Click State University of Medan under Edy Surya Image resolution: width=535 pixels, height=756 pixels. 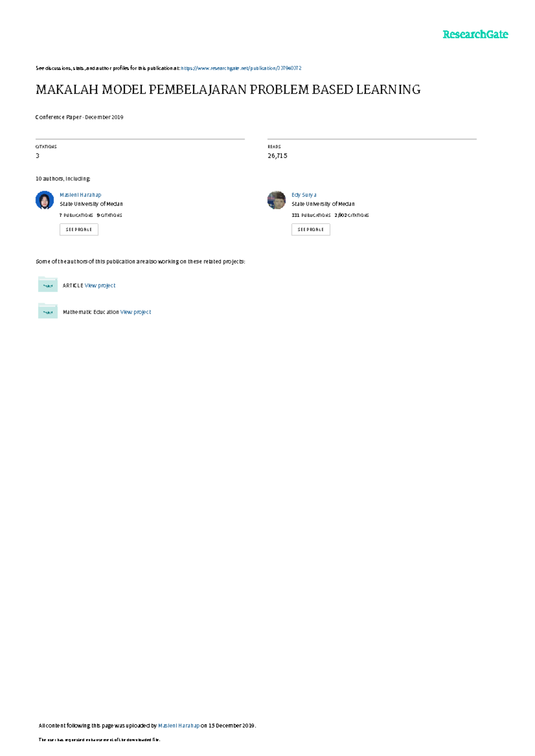click(x=323, y=204)
